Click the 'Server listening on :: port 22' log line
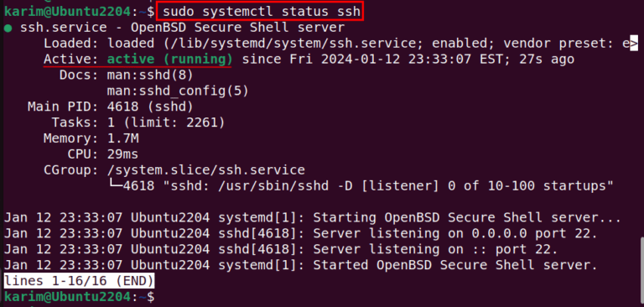644x307 pixels. pyautogui.click(x=281, y=249)
